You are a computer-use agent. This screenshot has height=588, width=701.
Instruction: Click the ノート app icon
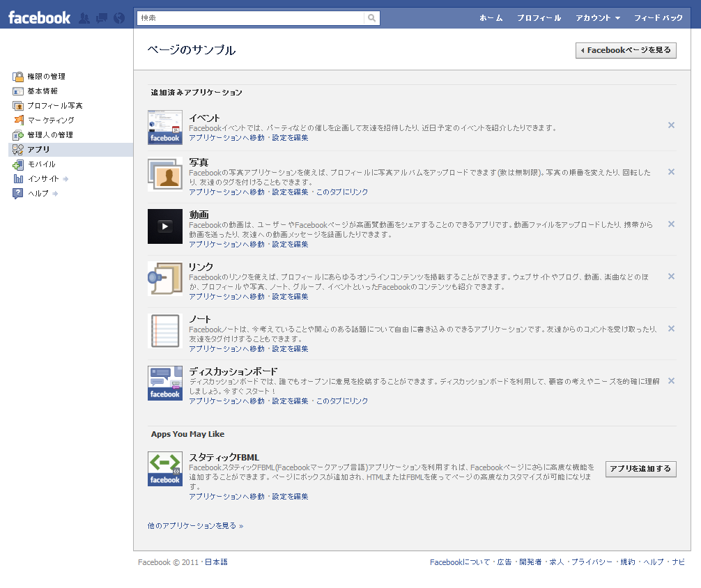(x=165, y=331)
